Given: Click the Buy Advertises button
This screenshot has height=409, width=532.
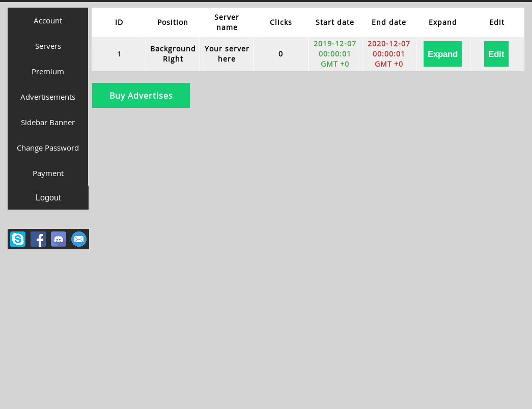Looking at the screenshot, I should click(141, 95).
